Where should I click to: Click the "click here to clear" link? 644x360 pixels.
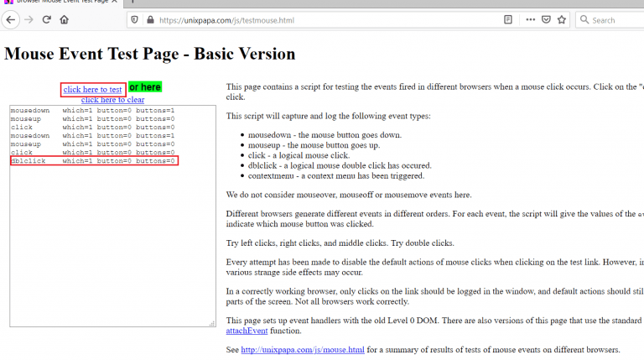tap(112, 100)
